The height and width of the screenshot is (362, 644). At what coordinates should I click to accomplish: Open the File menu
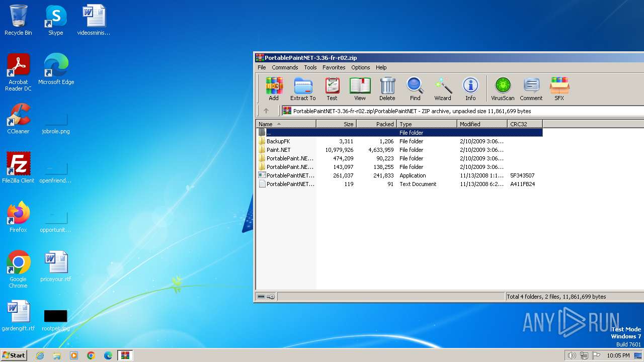pyautogui.click(x=262, y=67)
